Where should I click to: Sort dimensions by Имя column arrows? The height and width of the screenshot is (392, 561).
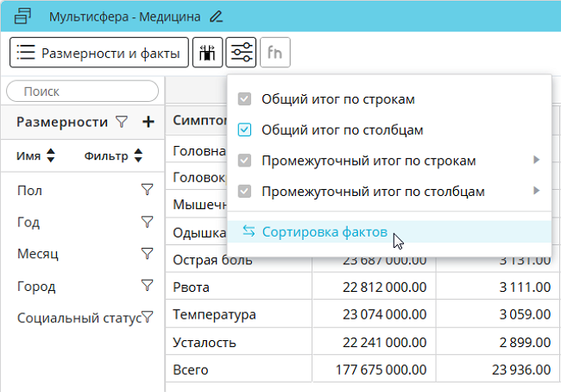tap(50, 156)
